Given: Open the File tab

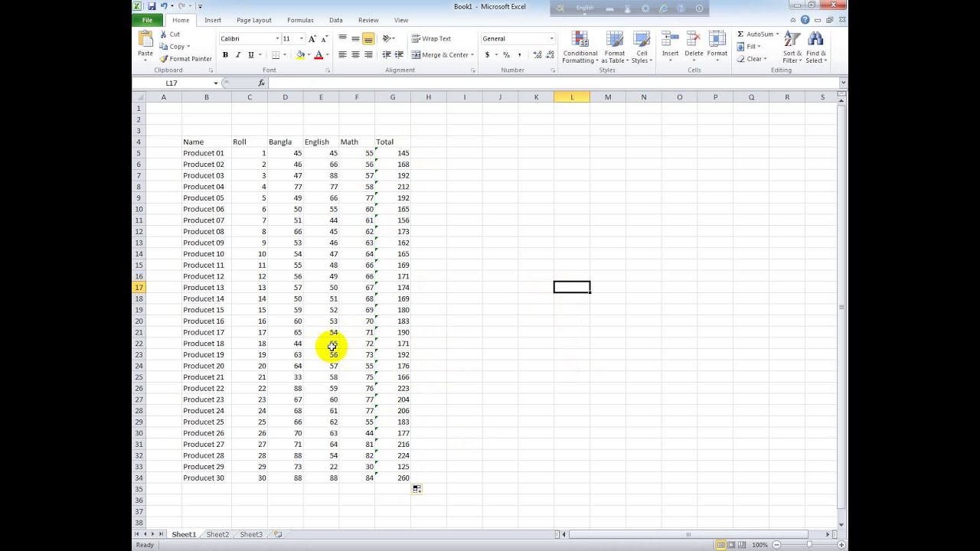Looking at the screenshot, I should (147, 20).
